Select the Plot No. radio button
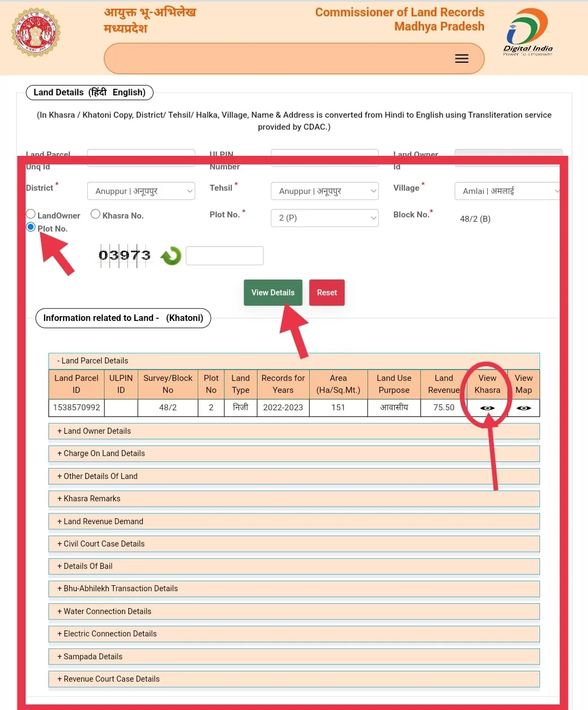The height and width of the screenshot is (710, 588). (31, 227)
